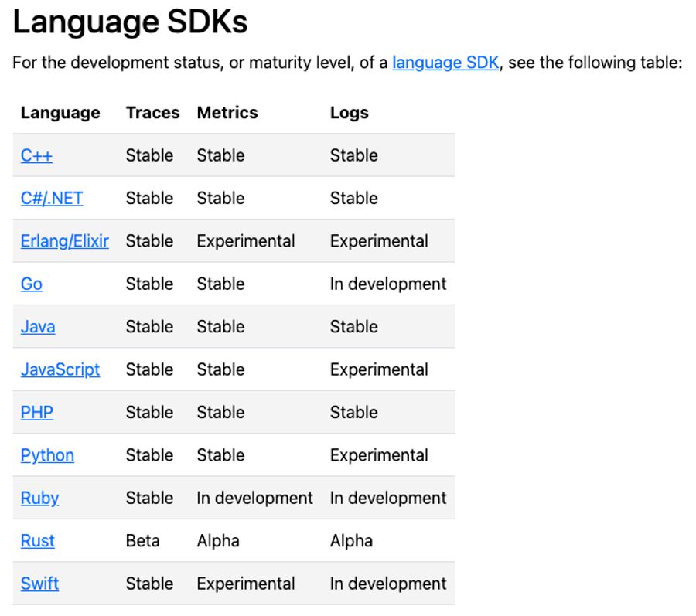Select PHP Metrics cell Stable
The image size is (696, 616).
pos(220,413)
